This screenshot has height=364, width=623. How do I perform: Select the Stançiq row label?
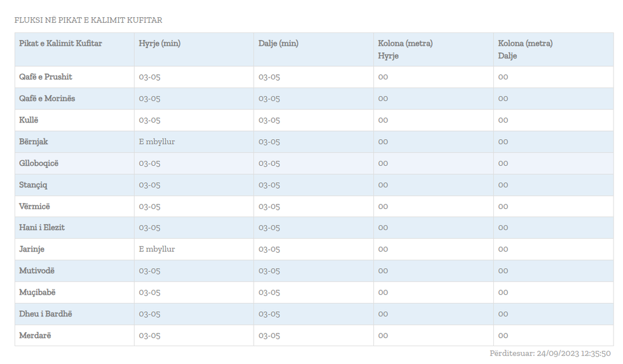pos(33,185)
